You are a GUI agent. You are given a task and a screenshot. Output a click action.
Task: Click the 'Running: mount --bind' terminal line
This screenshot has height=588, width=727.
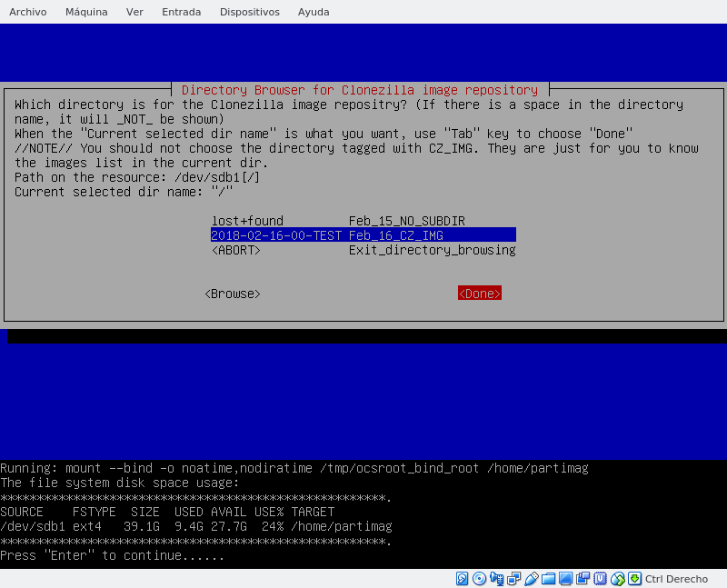(294, 468)
